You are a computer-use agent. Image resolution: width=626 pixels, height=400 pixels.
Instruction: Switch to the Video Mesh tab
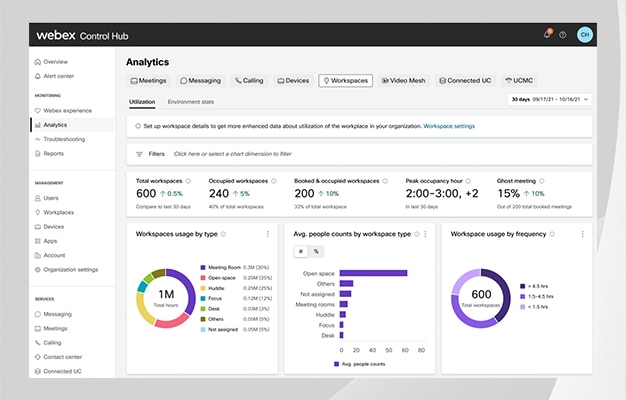point(404,81)
